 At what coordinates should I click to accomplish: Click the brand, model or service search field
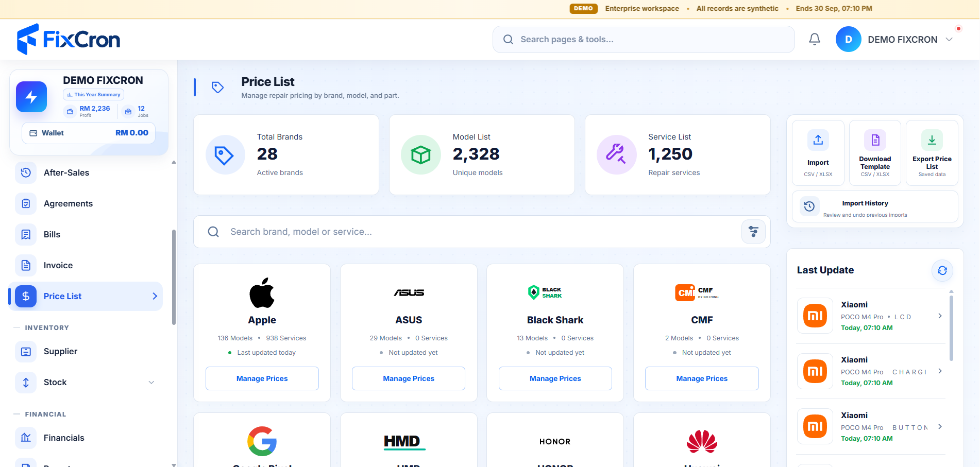(482, 232)
